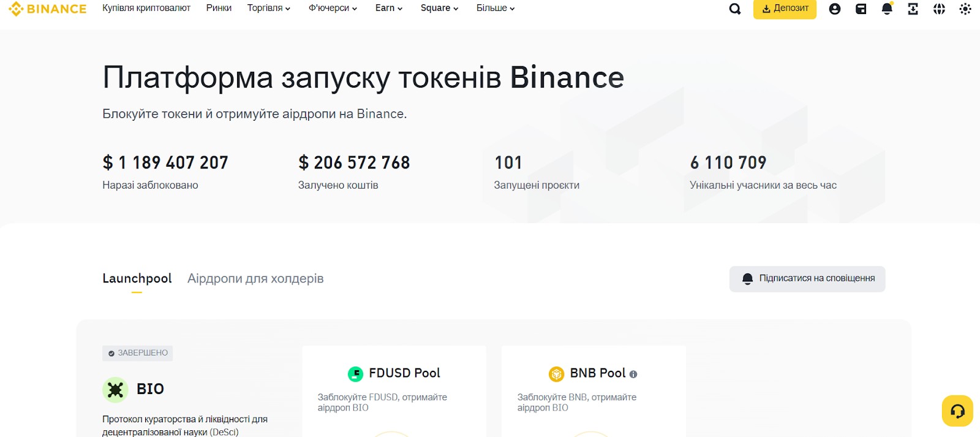Click the BIO protocol description text
Viewport: 980px width, 437px height.
(185, 425)
